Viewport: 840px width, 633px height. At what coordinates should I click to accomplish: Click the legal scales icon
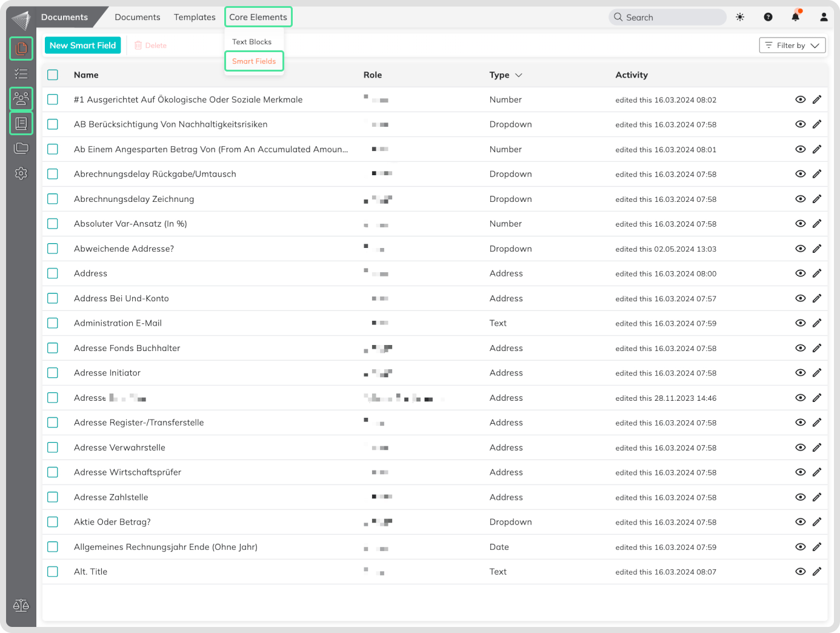pyautogui.click(x=21, y=605)
